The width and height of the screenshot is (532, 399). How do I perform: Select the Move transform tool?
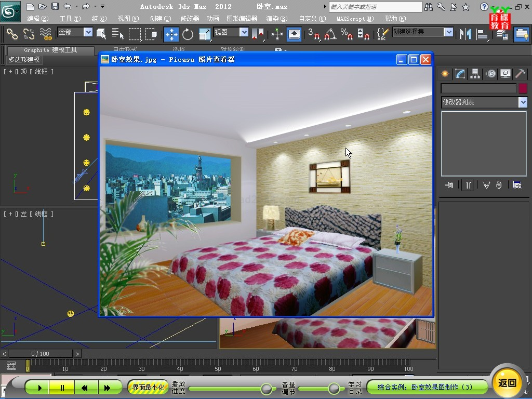pyautogui.click(x=171, y=34)
